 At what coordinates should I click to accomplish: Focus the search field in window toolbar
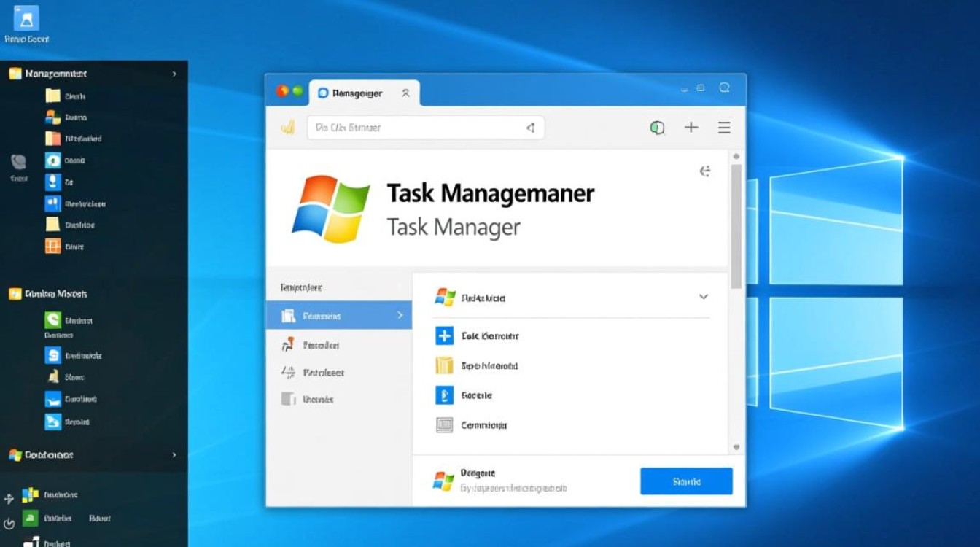coord(426,128)
